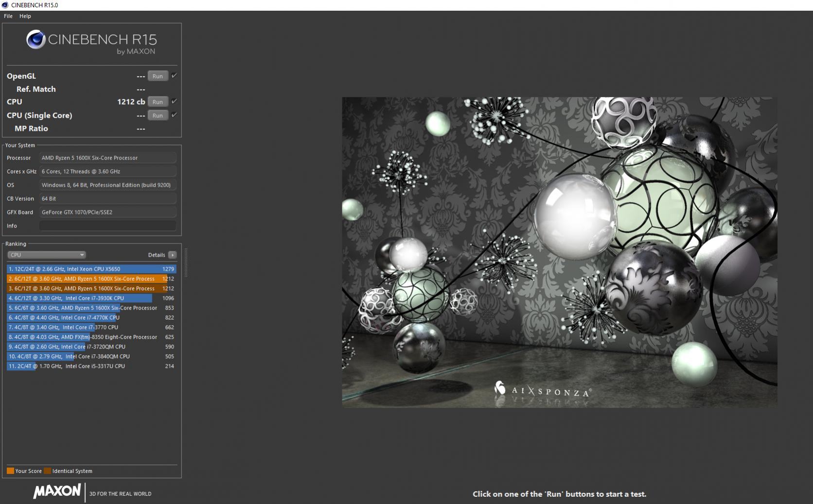Click the AixSponza logo in render
The width and height of the screenshot is (813, 504).
543,389
